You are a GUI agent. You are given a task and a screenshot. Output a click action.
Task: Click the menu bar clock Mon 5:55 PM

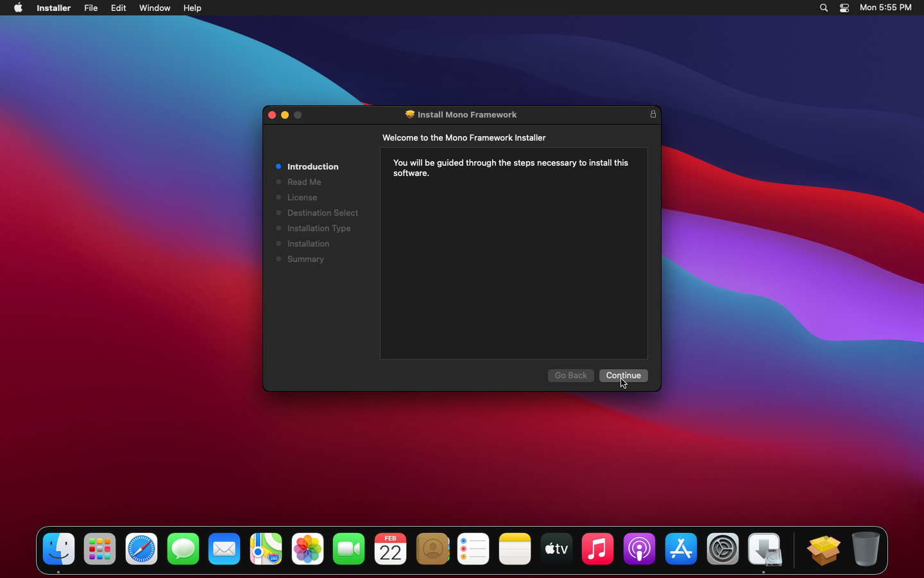coord(886,8)
